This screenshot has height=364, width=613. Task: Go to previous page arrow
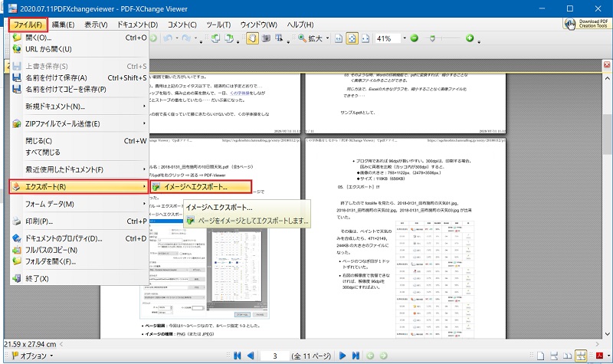[251, 356]
